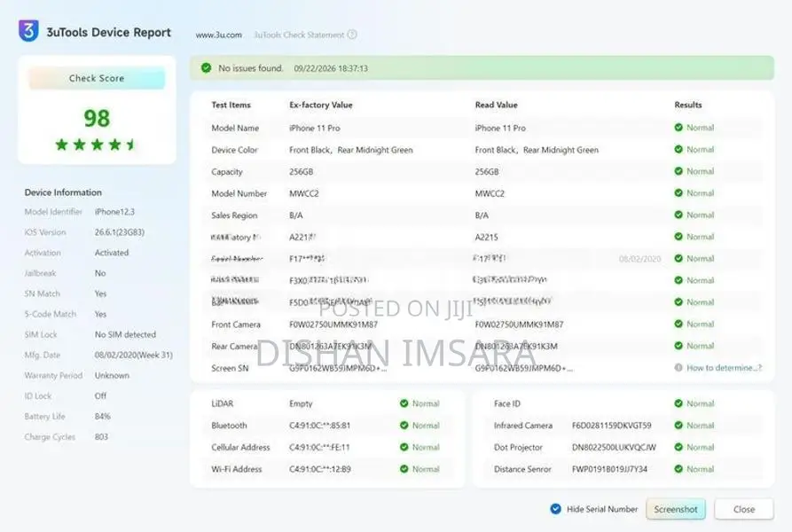The height and width of the screenshot is (532, 792).
Task: Click the 3uTools logo icon
Action: pyautogui.click(x=28, y=31)
